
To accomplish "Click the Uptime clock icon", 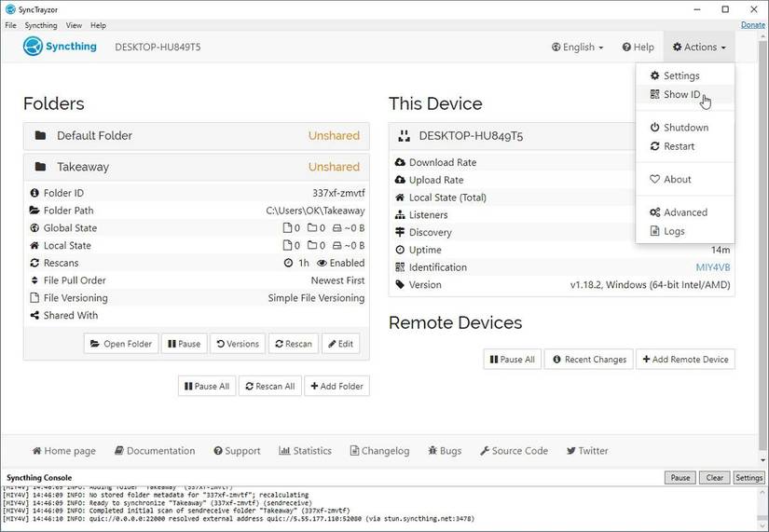I will click(x=400, y=250).
